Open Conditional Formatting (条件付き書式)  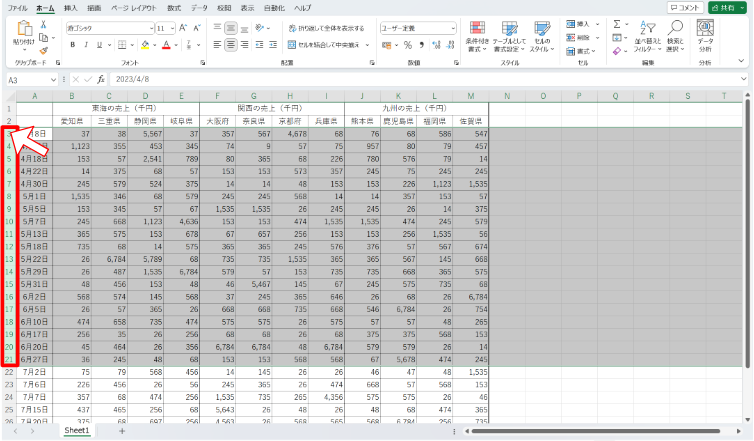(477, 37)
